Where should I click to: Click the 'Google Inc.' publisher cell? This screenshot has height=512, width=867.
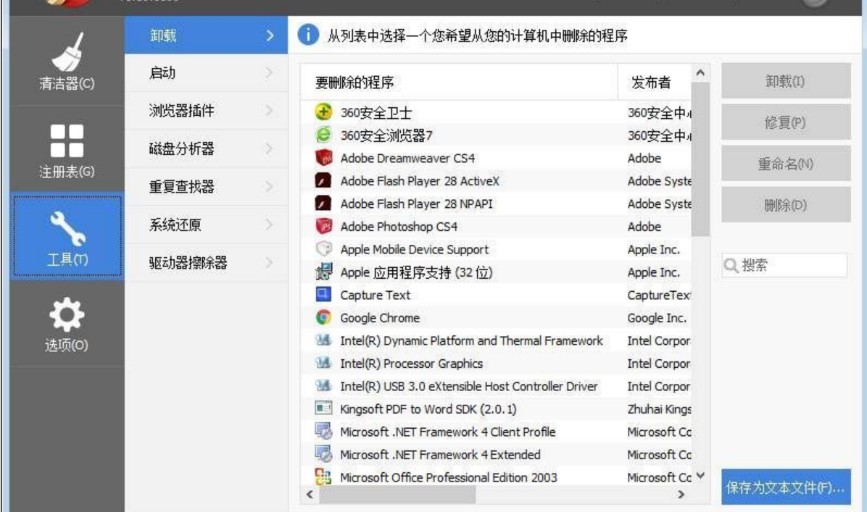click(657, 318)
